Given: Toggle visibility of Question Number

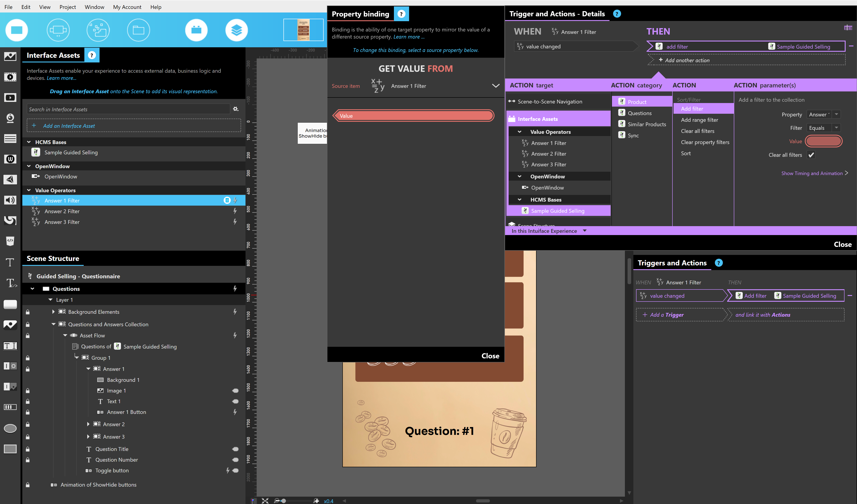Looking at the screenshot, I should click(x=235, y=460).
